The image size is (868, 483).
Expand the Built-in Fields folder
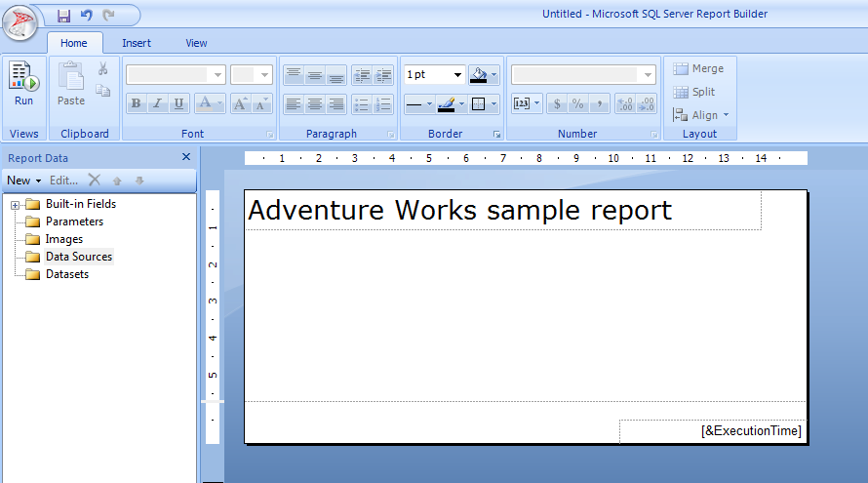click(15, 205)
